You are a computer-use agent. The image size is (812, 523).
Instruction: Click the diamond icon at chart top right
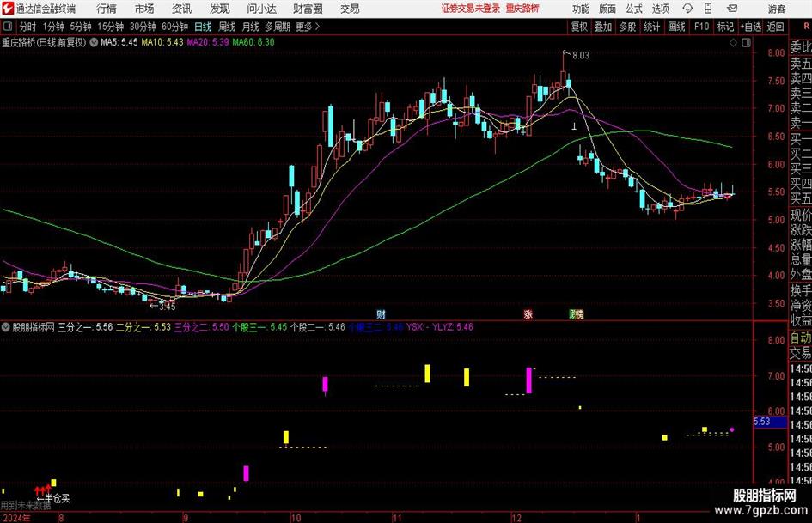click(733, 43)
